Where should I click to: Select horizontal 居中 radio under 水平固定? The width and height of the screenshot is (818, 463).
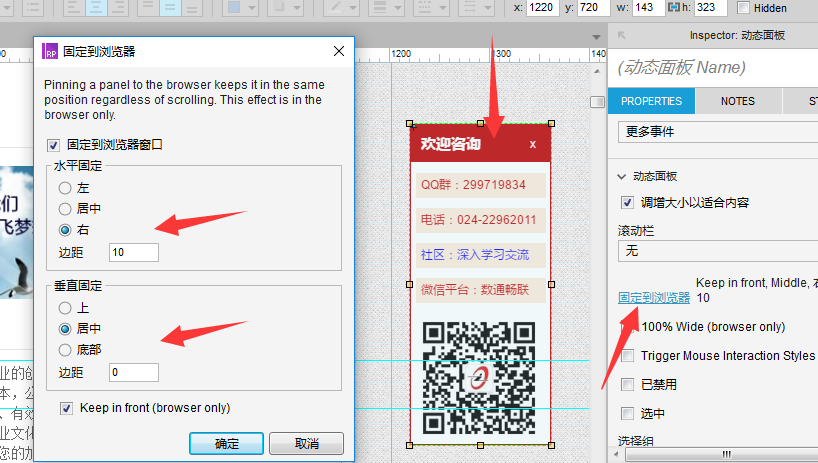pyautogui.click(x=65, y=209)
